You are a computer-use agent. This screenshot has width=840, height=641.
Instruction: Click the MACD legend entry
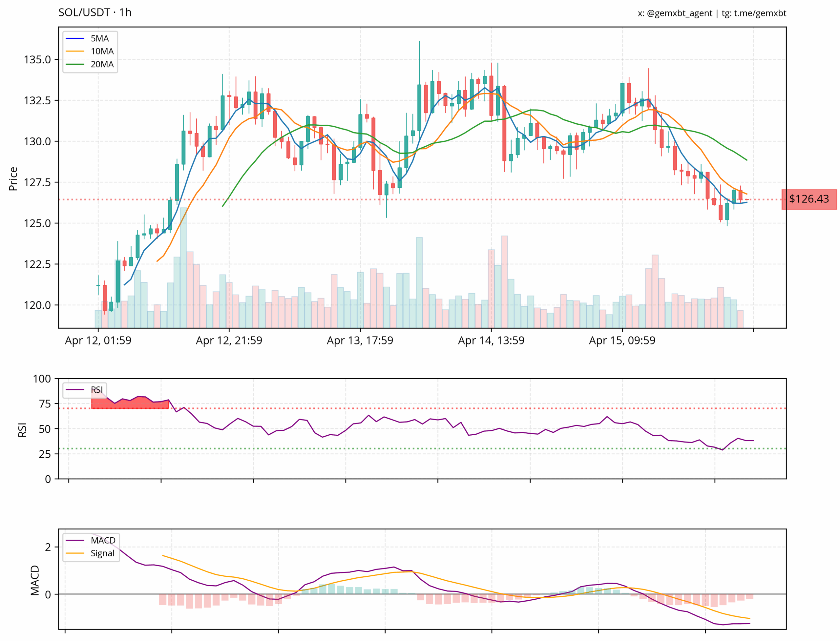(91, 540)
